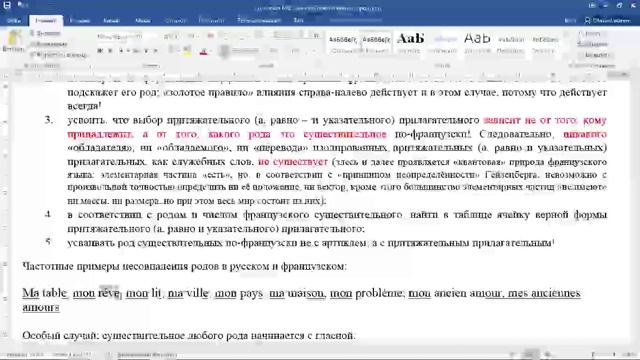The width and height of the screenshot is (640, 360).
Task: Open the font size combo box
Action: (x=170, y=37)
